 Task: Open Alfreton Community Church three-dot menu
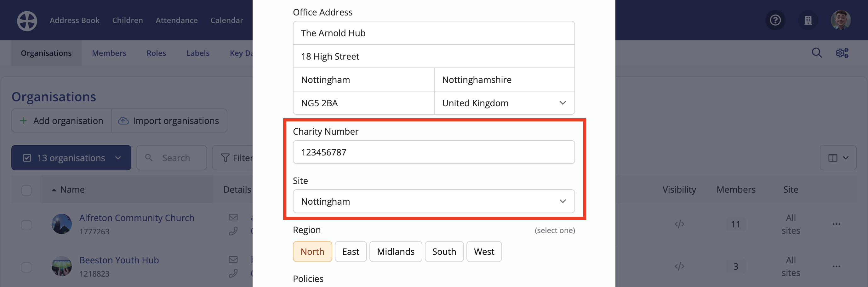pyautogui.click(x=836, y=224)
